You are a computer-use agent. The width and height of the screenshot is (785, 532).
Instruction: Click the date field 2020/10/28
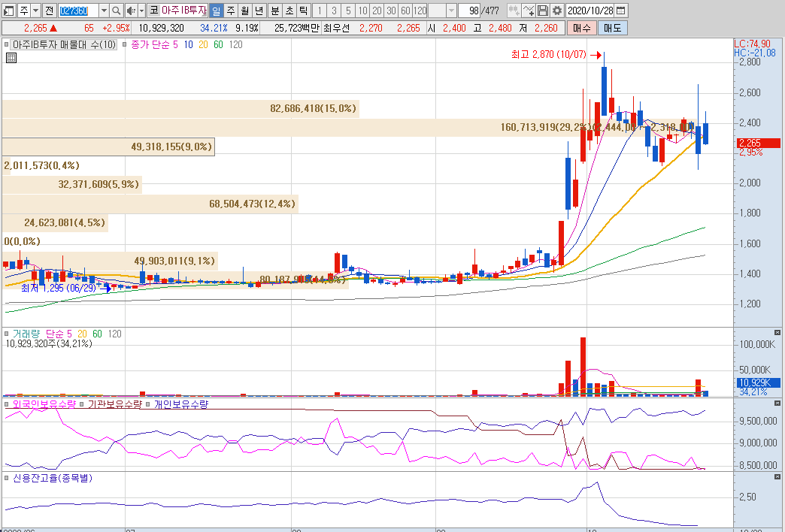tap(590, 11)
